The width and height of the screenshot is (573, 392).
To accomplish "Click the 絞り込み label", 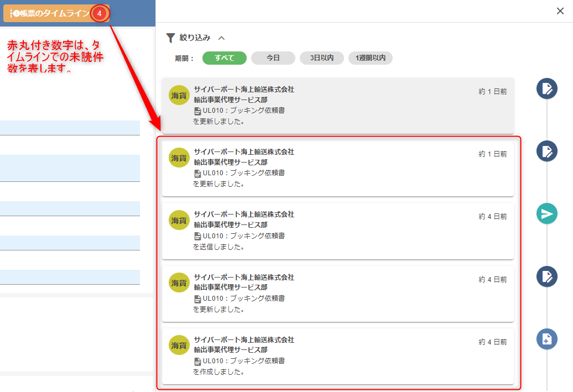I will coord(195,38).
